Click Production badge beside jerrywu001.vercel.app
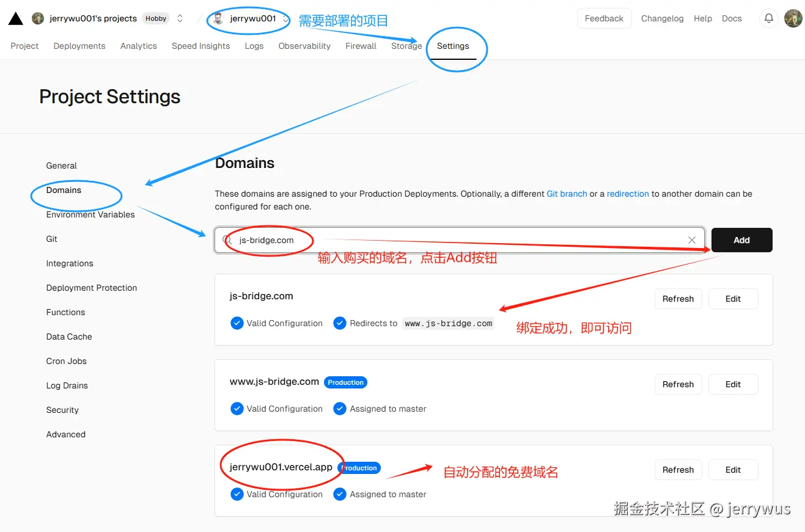Screen dimensions: 805x532 click(x=359, y=468)
